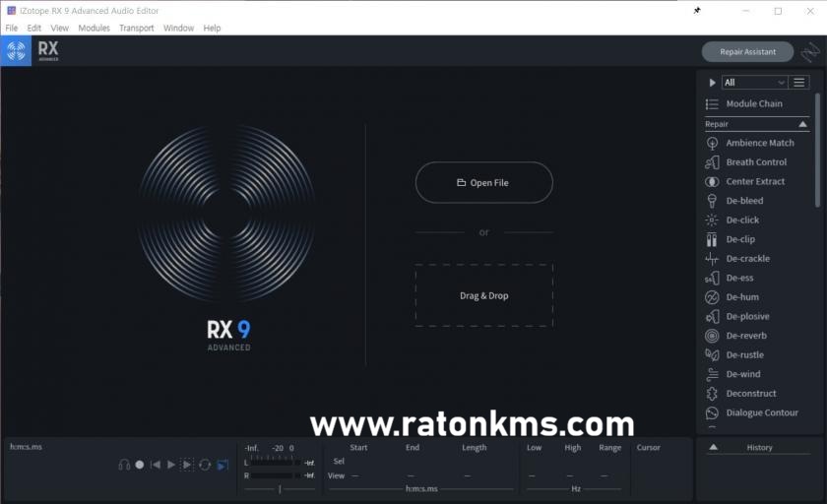Open the All module filter dropdown
This screenshot has height=504, width=827.
(754, 83)
